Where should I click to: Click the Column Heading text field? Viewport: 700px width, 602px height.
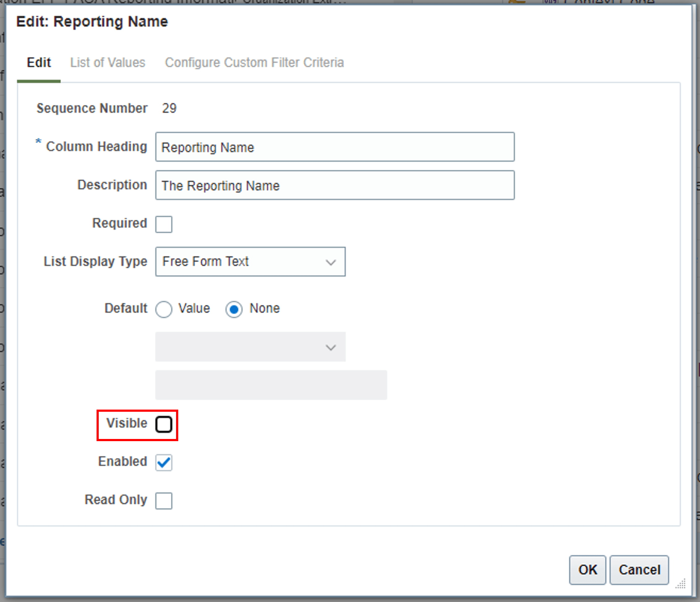tap(335, 147)
